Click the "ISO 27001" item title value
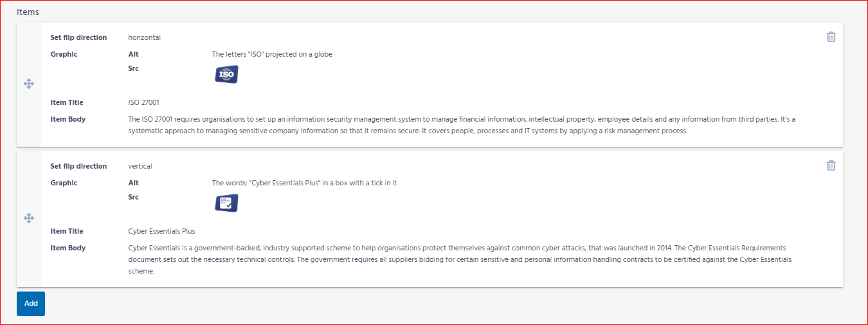The width and height of the screenshot is (868, 325). click(144, 102)
